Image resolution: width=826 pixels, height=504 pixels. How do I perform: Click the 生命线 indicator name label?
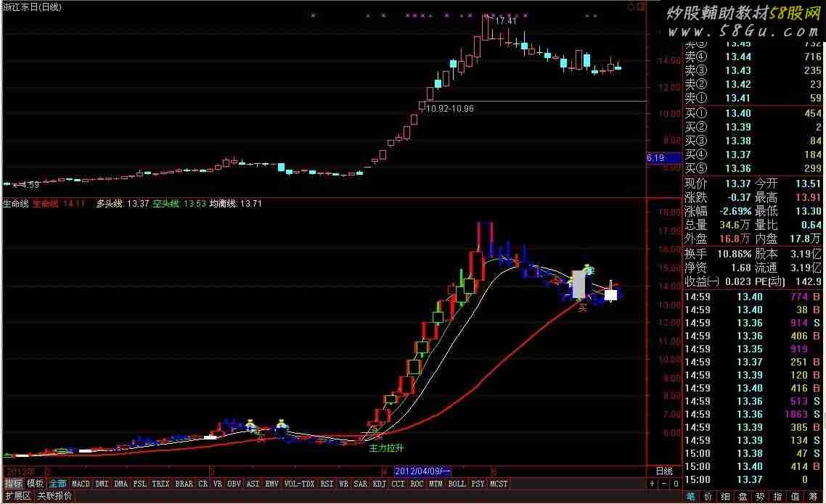[15, 204]
